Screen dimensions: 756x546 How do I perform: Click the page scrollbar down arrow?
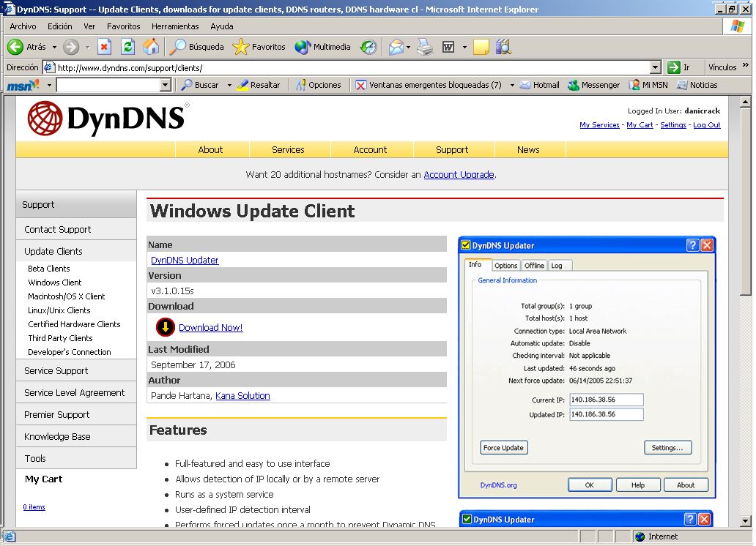746,521
